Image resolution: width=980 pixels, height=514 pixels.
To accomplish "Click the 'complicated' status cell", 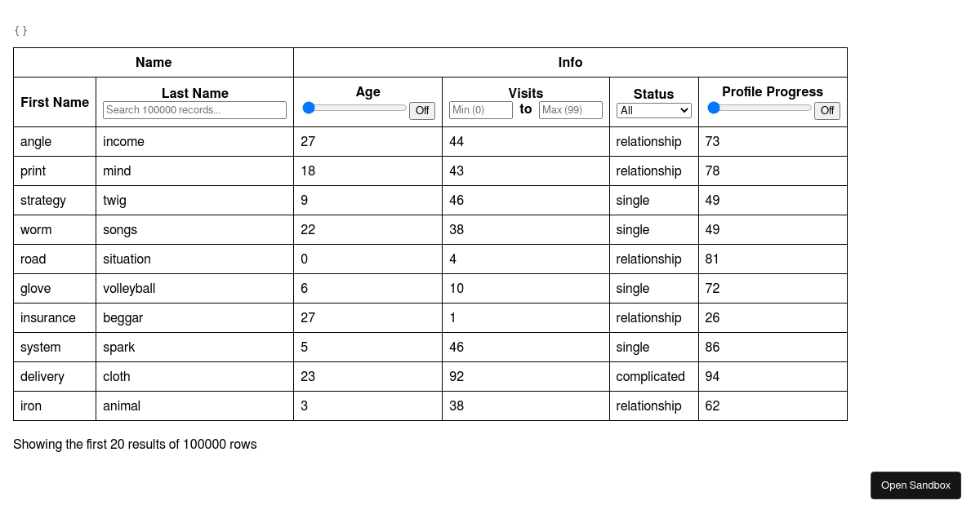I will click(x=654, y=377).
